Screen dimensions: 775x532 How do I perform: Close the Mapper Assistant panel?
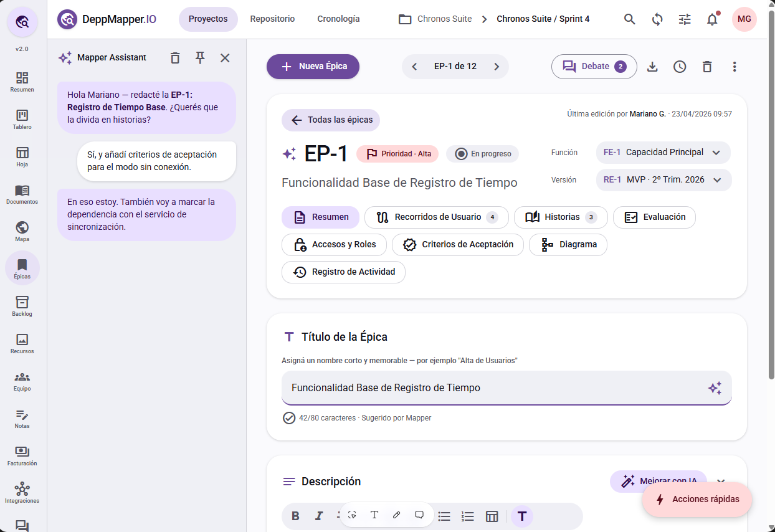pos(225,58)
